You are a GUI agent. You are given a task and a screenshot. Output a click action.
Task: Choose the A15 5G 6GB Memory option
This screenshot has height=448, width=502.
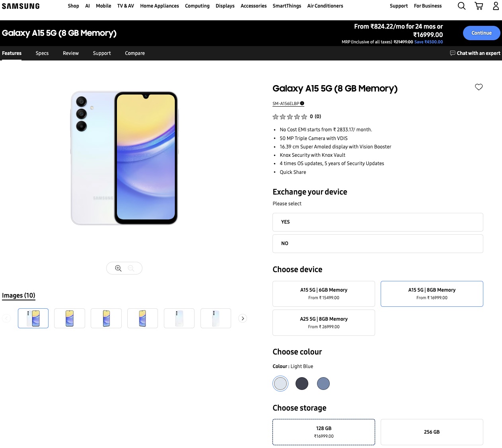coord(324,294)
